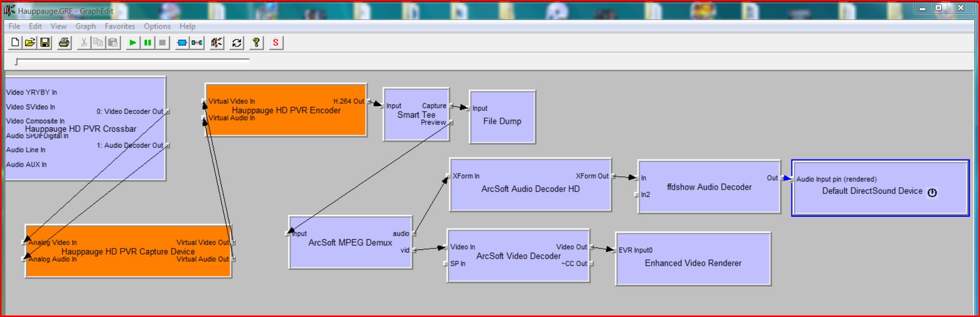This screenshot has width=980, height=317.
Task: Click the Cut scissors toolbar icon
Action: 84,42
